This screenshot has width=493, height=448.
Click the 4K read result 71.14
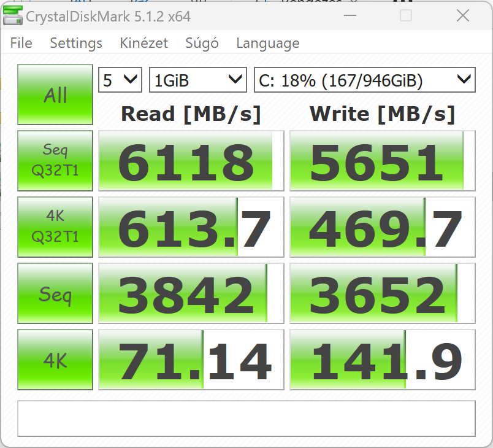(x=191, y=360)
